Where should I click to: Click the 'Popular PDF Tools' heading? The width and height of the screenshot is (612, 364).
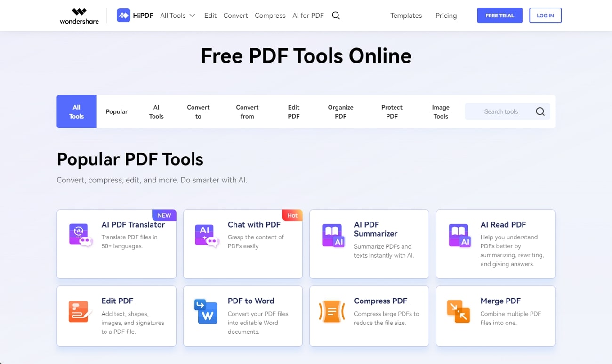[130, 159]
